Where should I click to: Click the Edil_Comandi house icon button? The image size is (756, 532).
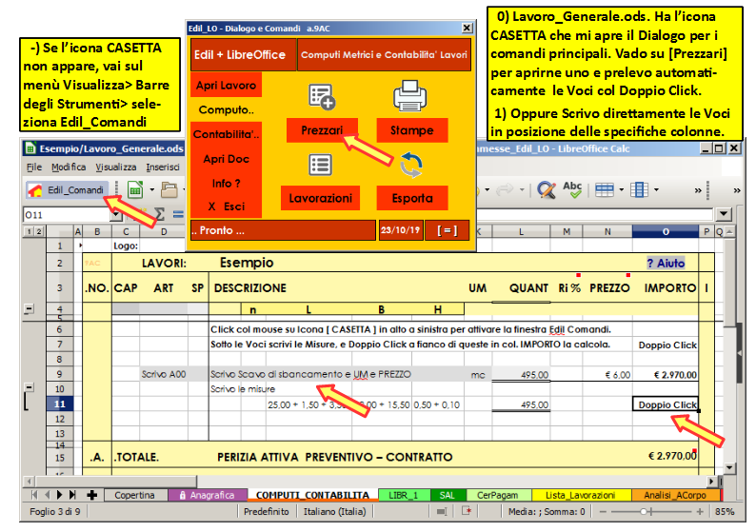click(x=66, y=189)
